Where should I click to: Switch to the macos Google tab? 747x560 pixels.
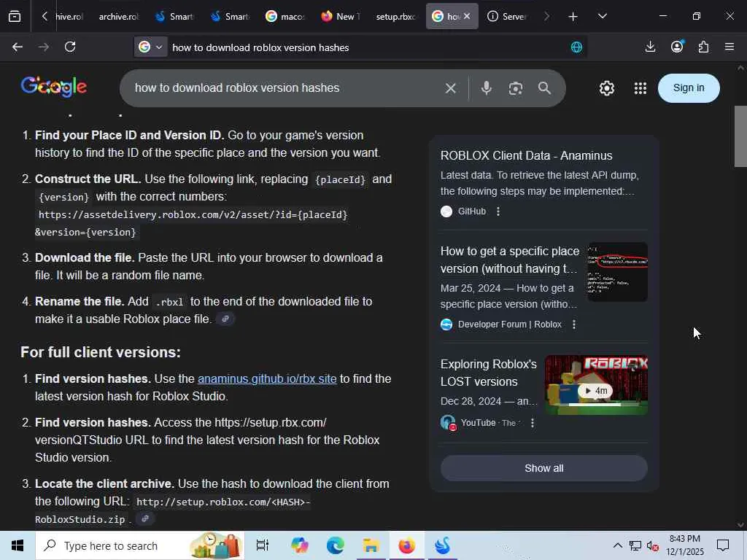pyautogui.click(x=285, y=17)
